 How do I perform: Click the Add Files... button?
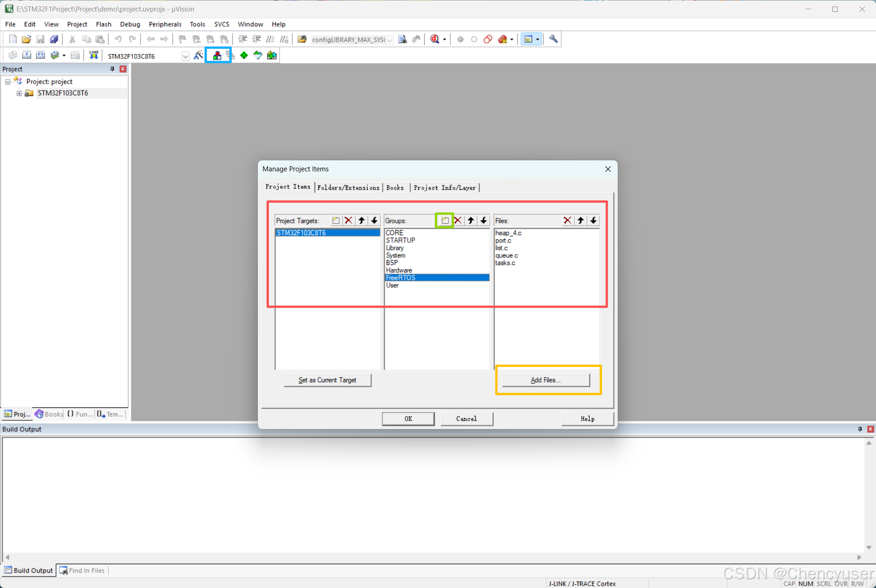click(x=546, y=380)
